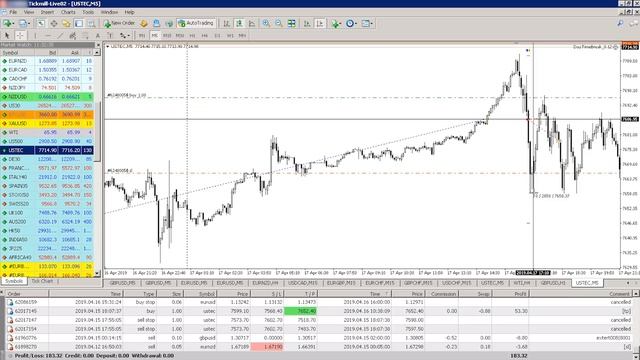Select the equidistant channel tool
The image size is (640, 360).
tap(73, 36)
